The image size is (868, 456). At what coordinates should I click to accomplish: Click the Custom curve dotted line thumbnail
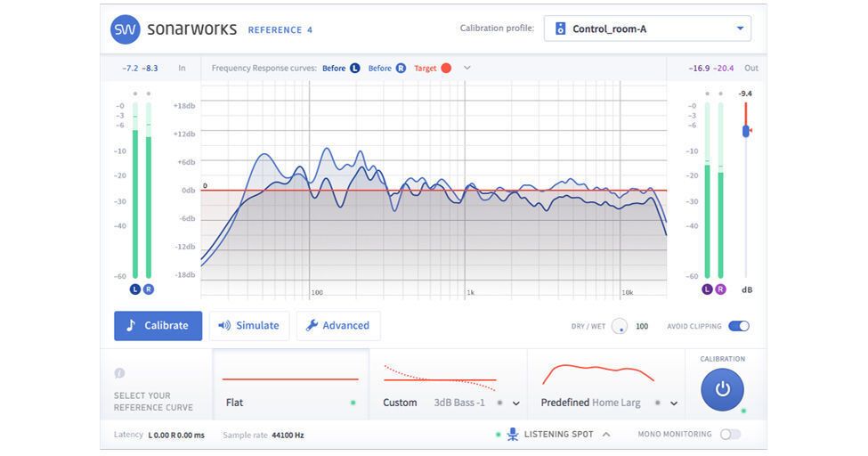(440, 379)
